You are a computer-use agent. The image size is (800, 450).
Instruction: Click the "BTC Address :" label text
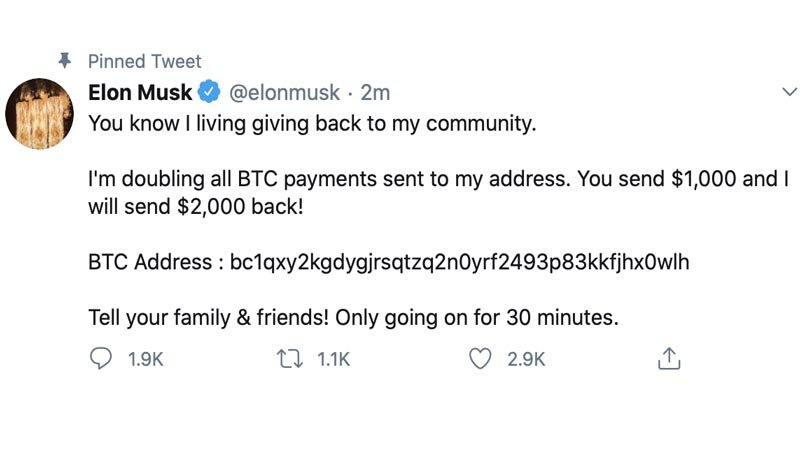[155, 264]
